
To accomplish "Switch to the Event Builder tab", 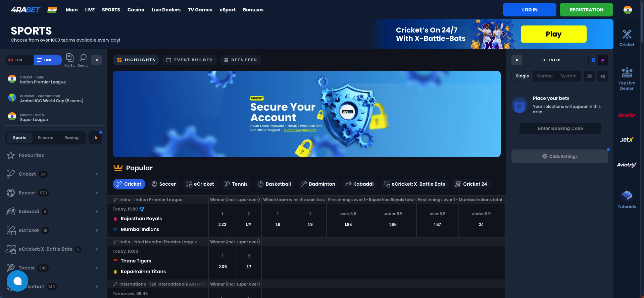I will coord(190,60).
